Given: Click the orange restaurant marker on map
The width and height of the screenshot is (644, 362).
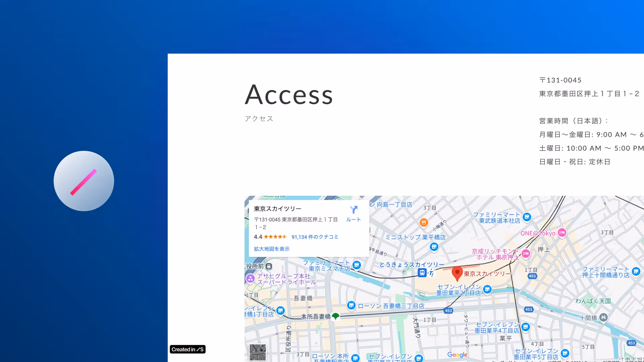Looking at the screenshot, I should click(424, 222).
